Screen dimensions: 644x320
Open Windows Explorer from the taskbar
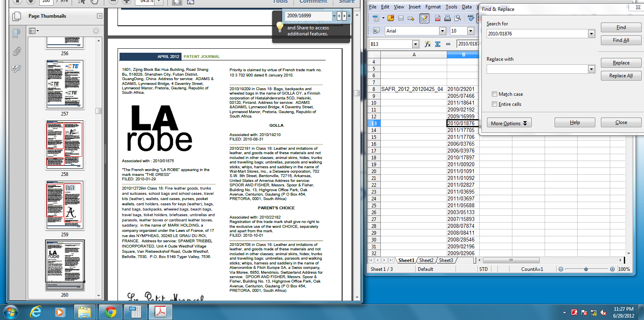[x=85, y=312]
